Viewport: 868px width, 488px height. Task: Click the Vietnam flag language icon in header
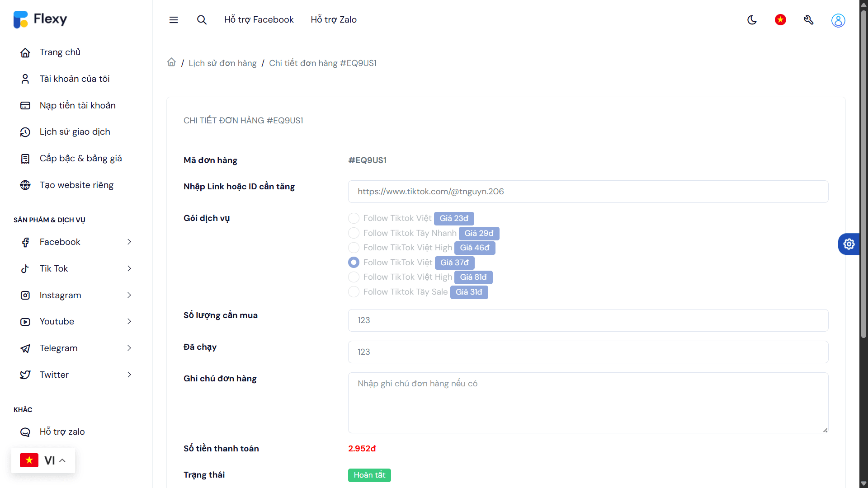pyautogui.click(x=780, y=20)
